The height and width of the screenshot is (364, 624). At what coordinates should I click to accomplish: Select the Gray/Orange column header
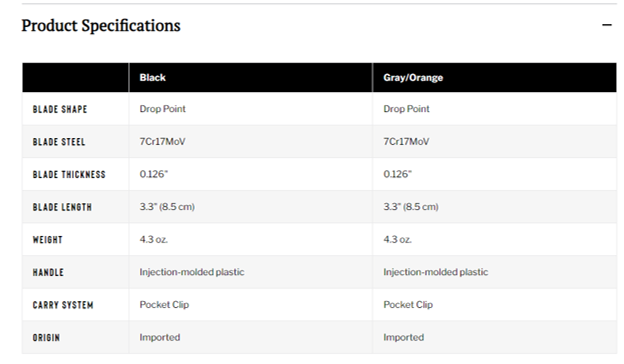(413, 78)
